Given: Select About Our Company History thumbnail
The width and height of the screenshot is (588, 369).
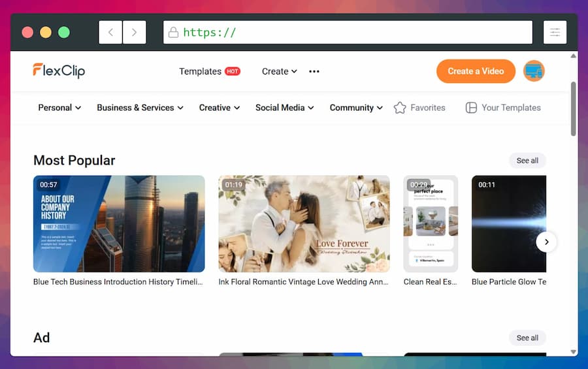Looking at the screenshot, I should (x=119, y=224).
